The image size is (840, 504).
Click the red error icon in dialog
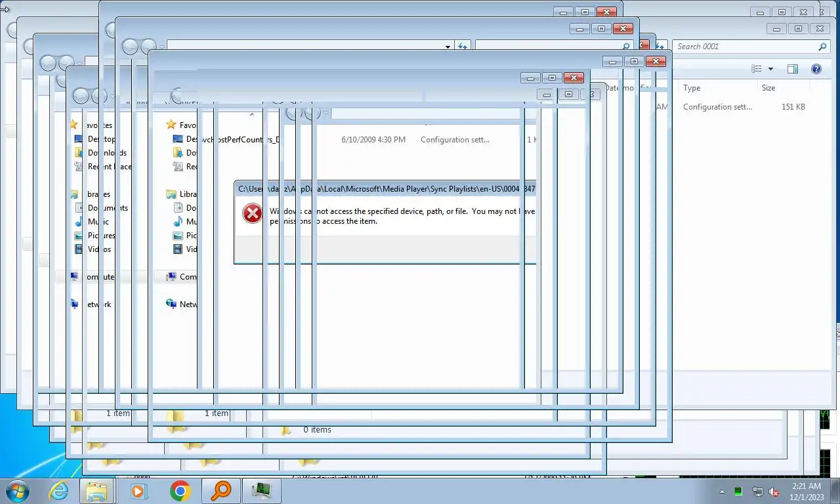[253, 213]
